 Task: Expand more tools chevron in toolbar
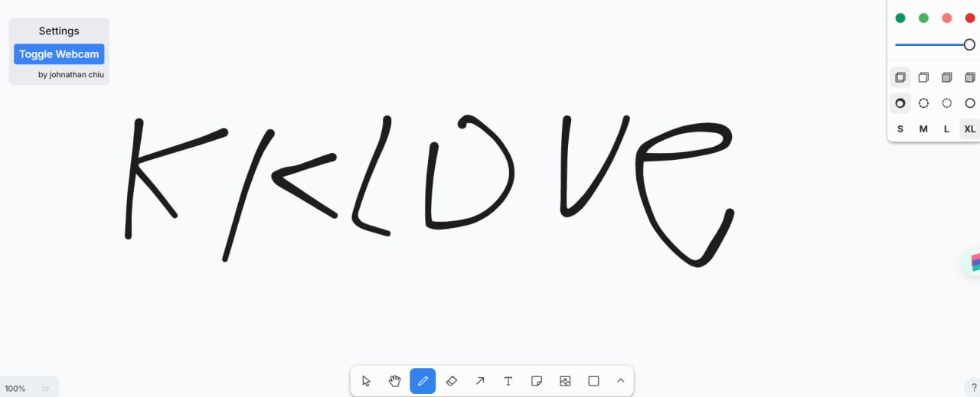pyautogui.click(x=621, y=381)
